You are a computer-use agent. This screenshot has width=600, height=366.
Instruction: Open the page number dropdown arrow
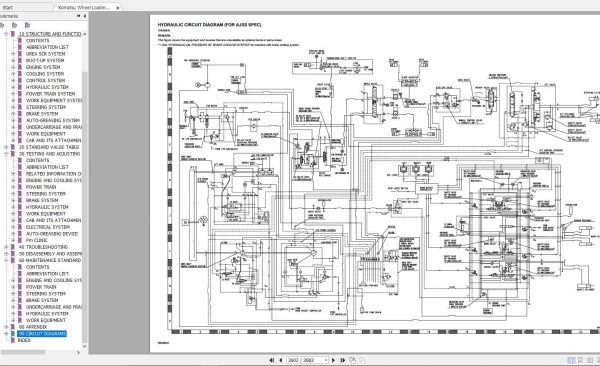pos(326,360)
